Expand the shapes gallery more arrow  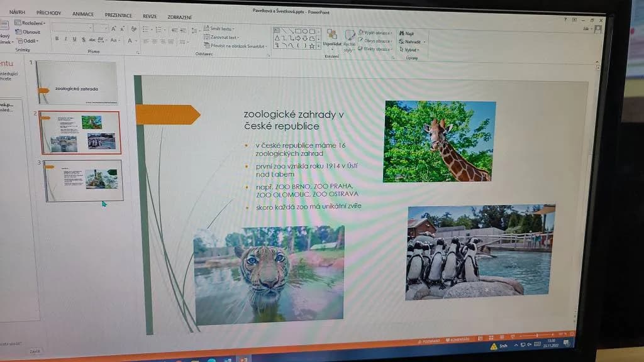tap(319, 47)
